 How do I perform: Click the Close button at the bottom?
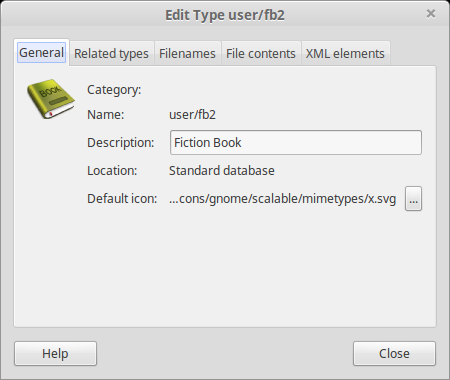pos(394,354)
